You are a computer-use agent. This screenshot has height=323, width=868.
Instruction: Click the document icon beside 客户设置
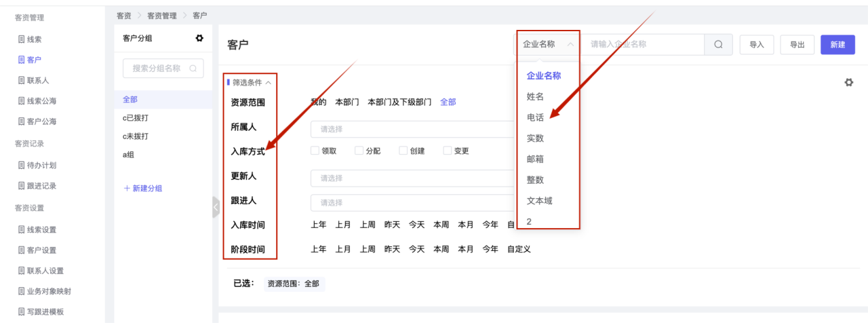(x=22, y=250)
